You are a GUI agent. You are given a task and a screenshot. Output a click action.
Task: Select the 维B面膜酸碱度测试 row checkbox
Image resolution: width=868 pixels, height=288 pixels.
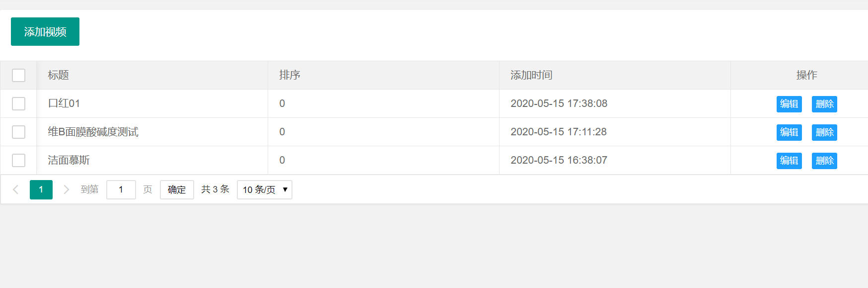(18, 132)
